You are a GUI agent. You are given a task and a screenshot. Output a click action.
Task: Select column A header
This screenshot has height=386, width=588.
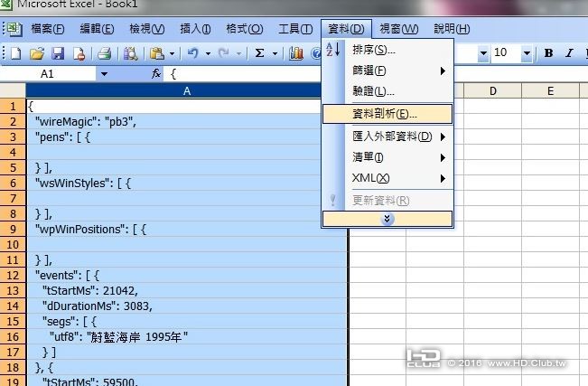[187, 91]
